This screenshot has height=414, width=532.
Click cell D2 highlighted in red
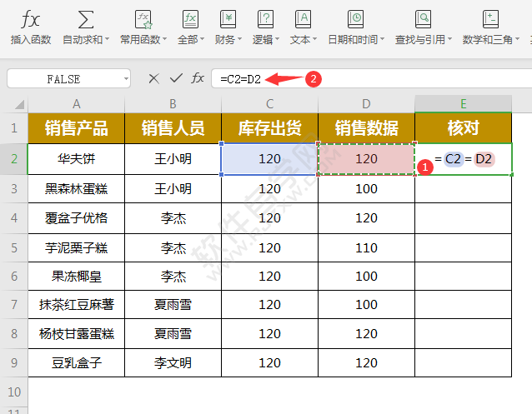366,158
